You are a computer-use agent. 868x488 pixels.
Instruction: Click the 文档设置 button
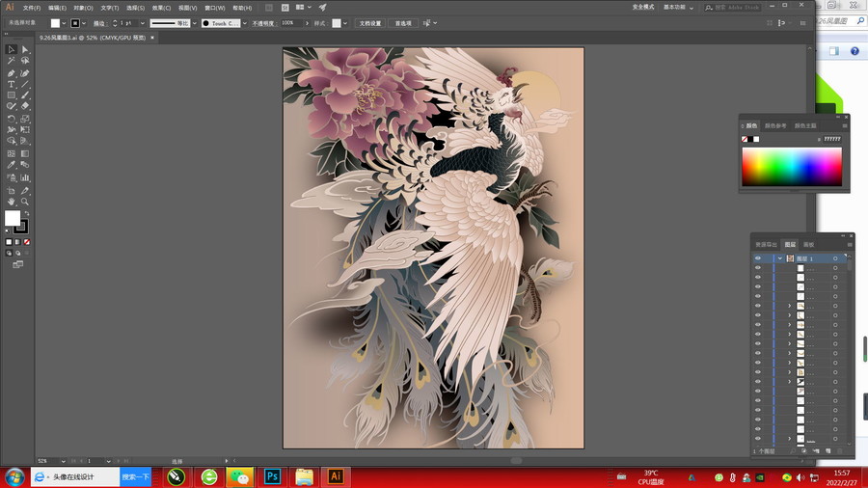point(370,23)
